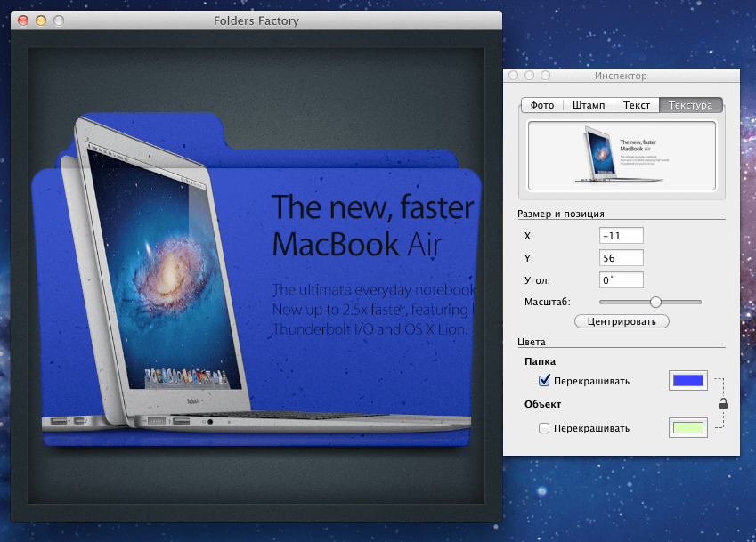Enable Перекрашивать for the Объект section
The width and height of the screenshot is (756, 542).
(x=544, y=427)
